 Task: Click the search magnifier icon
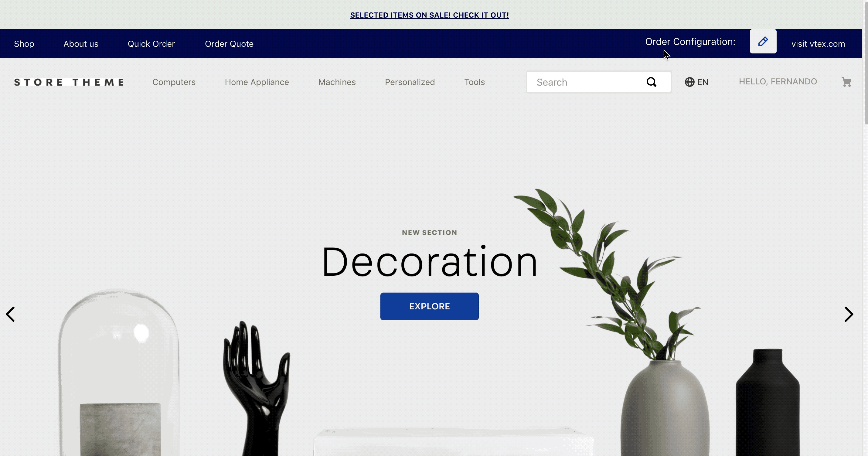pos(652,82)
